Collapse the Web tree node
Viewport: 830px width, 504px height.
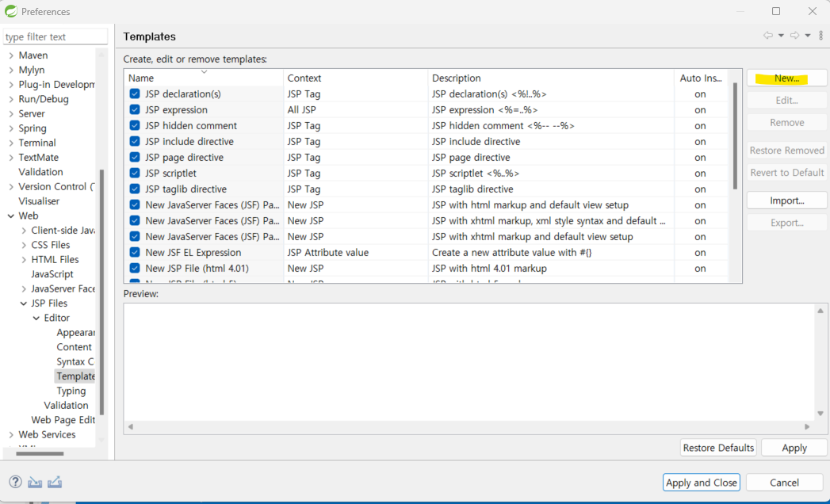click(x=11, y=216)
